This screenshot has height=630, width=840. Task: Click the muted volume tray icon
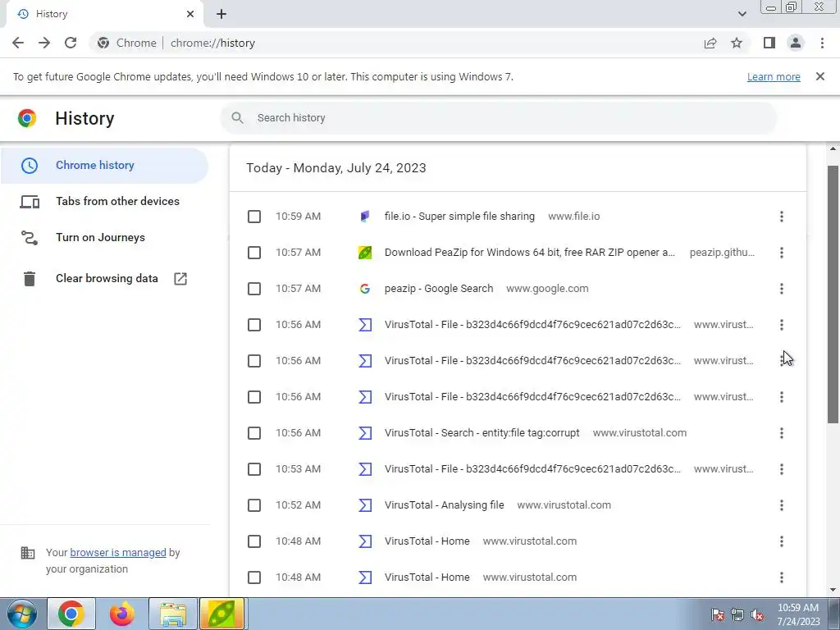(x=757, y=614)
